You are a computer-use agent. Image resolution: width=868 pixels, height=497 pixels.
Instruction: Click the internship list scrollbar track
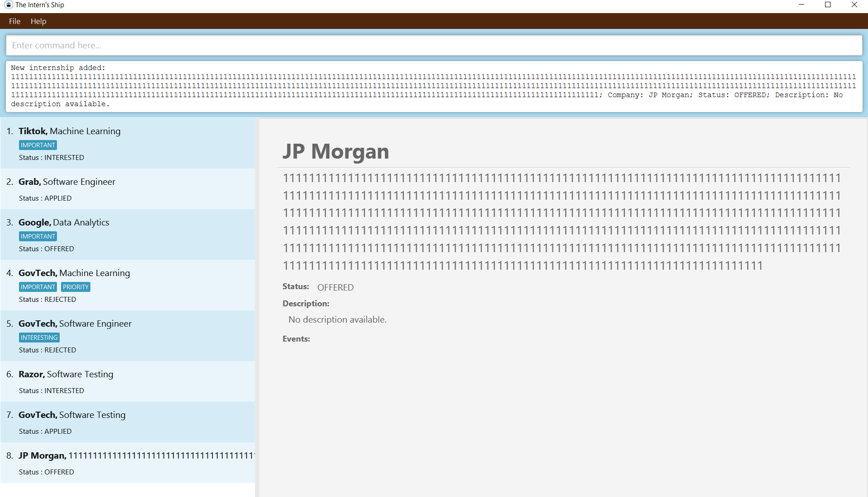(x=257, y=307)
